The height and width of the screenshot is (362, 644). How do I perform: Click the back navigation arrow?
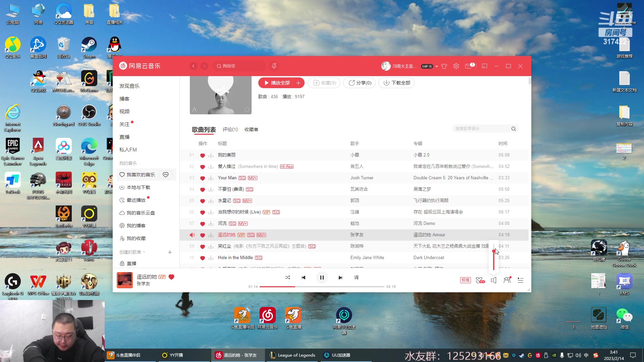click(194, 66)
